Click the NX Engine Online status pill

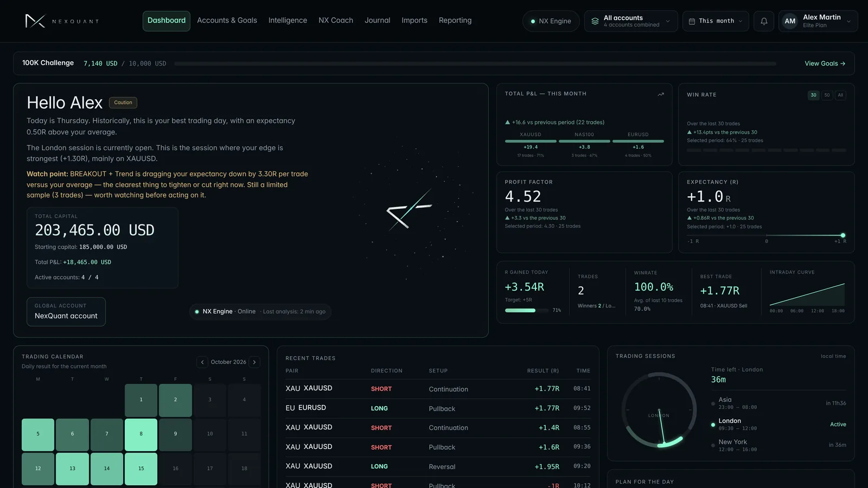click(x=260, y=312)
